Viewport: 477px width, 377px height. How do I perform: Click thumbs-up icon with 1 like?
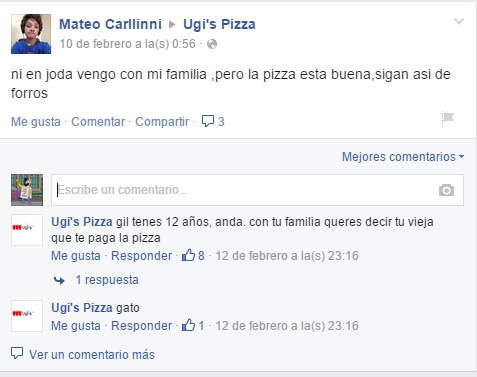click(x=188, y=325)
